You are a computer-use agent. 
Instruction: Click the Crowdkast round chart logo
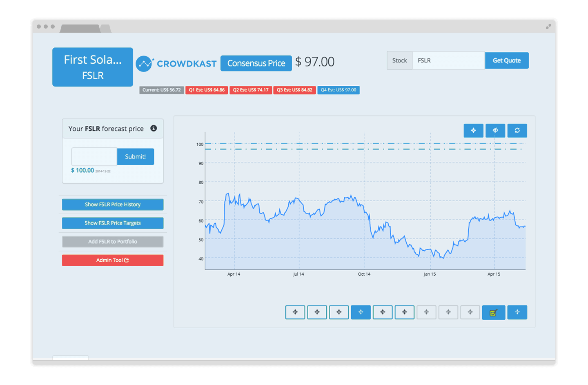[144, 64]
